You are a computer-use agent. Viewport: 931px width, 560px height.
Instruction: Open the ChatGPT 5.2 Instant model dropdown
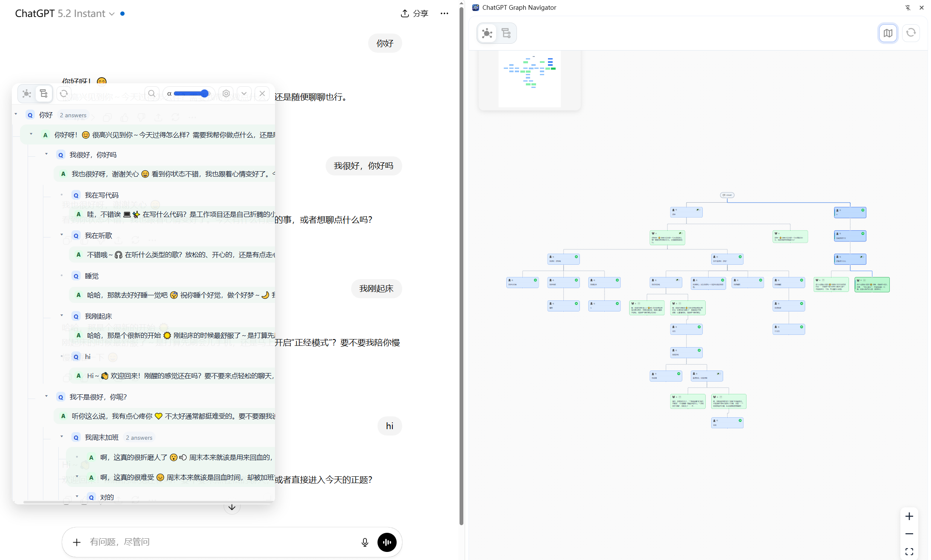[x=112, y=14]
